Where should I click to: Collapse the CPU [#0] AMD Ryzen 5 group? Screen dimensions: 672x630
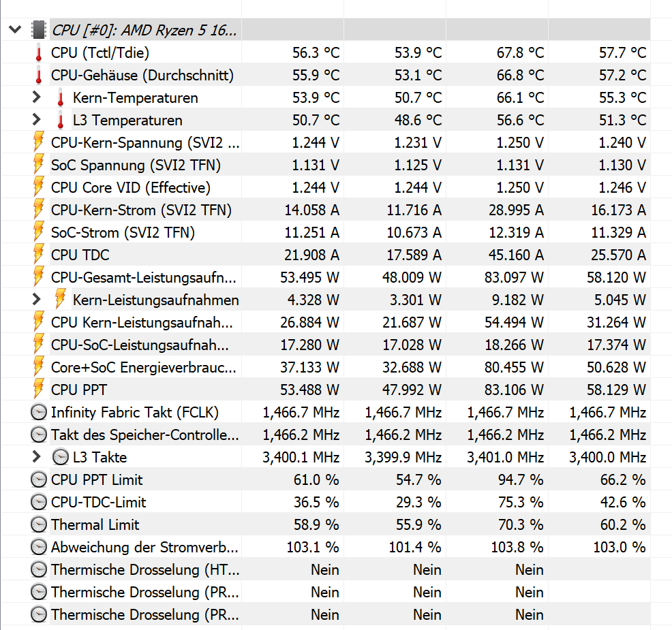pos(15,29)
